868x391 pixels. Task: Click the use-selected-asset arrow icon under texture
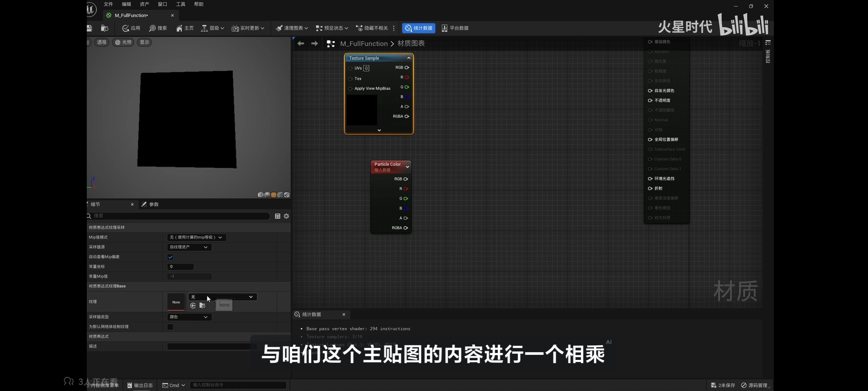[x=193, y=306]
